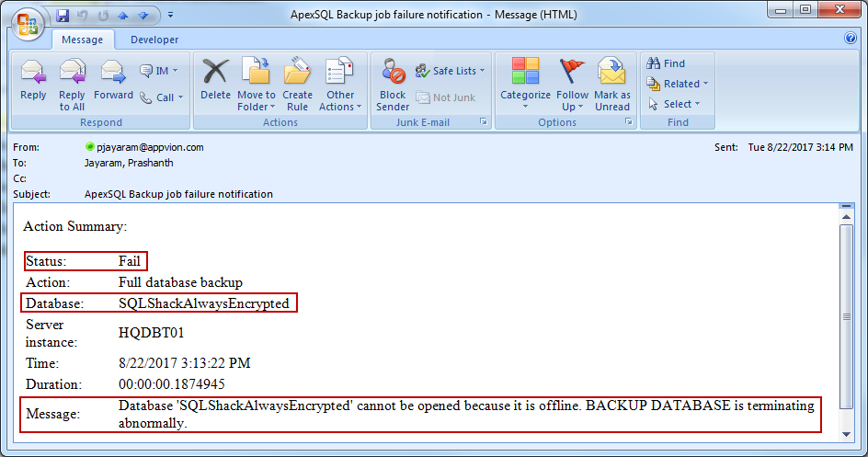Open the Call dropdown
This screenshot has height=457, width=868.
(x=162, y=97)
